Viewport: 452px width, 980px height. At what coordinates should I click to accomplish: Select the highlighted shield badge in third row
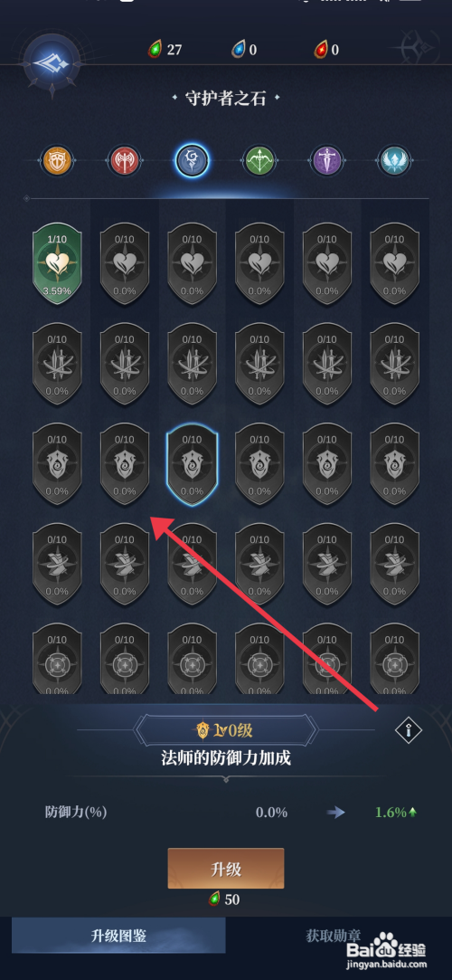192,464
